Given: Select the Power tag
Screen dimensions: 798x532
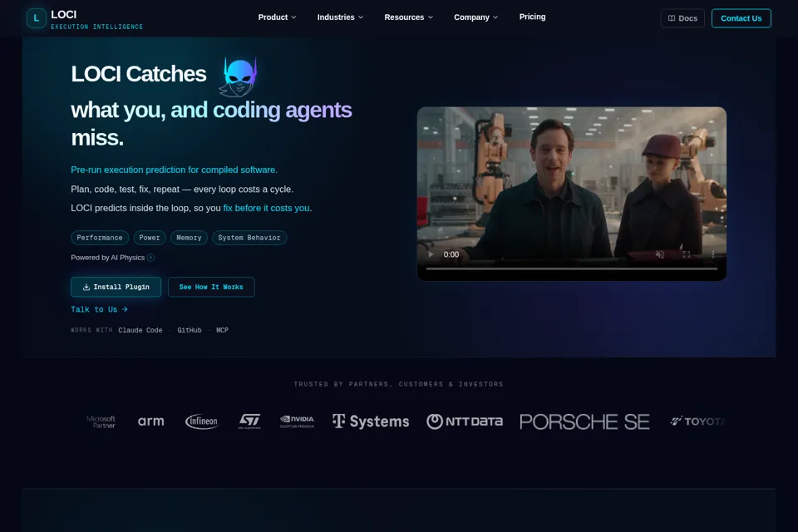Looking at the screenshot, I should coord(150,238).
